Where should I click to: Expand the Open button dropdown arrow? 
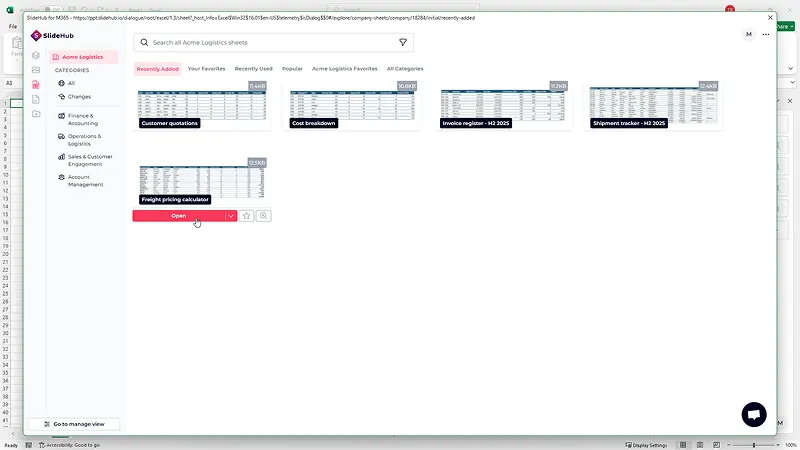231,216
